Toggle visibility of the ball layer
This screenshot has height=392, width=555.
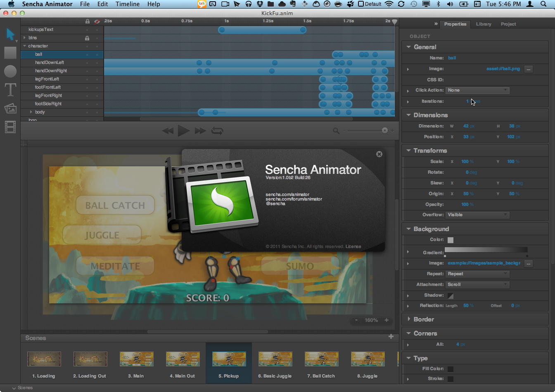(x=97, y=54)
